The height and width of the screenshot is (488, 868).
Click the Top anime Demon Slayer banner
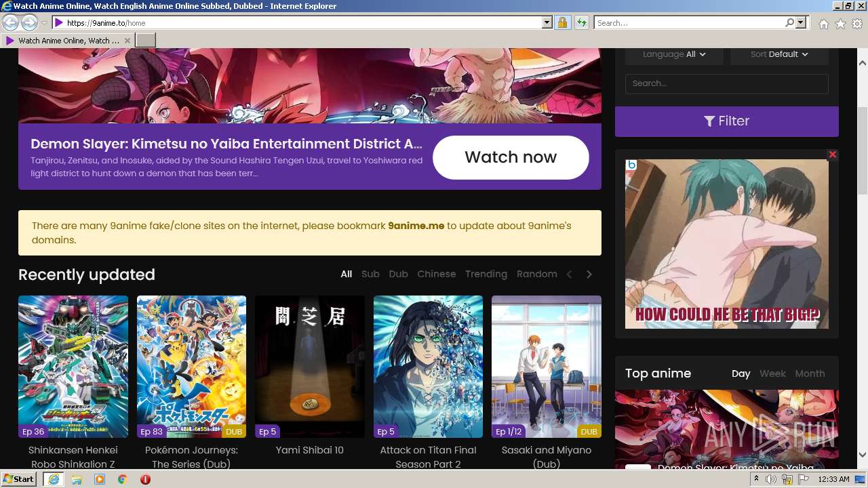[726, 428]
